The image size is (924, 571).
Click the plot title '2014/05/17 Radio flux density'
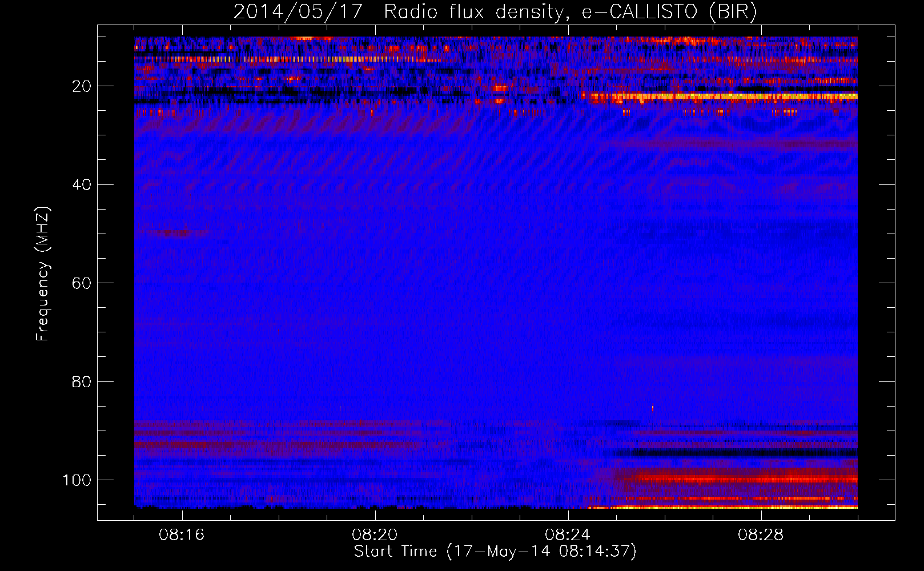coord(398,12)
